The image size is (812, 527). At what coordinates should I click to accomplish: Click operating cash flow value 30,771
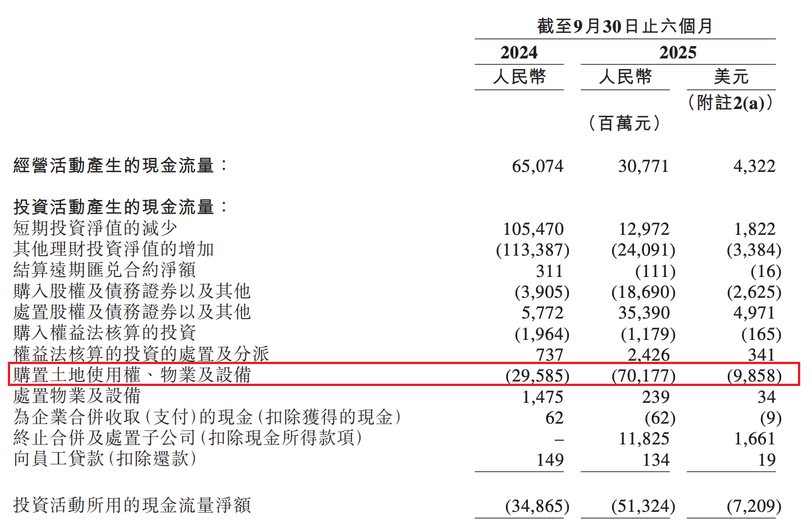[644, 166]
